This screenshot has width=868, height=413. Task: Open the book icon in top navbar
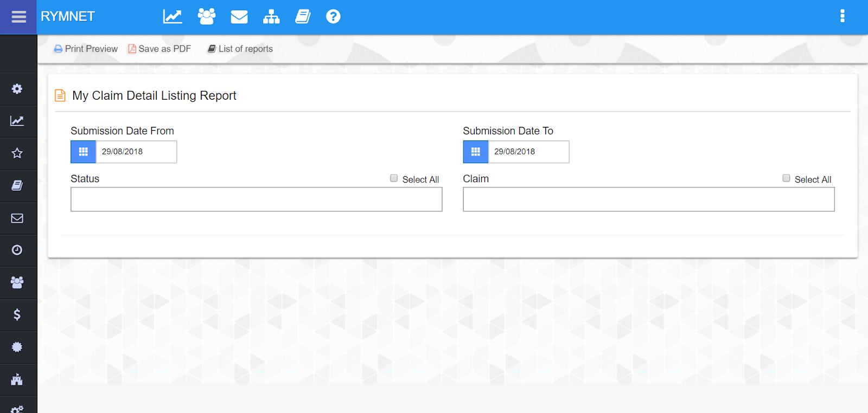coord(303,17)
